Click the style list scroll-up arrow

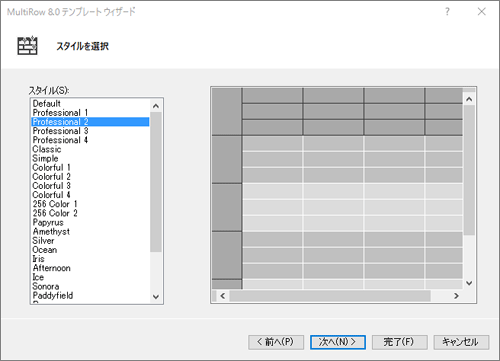tap(156, 106)
